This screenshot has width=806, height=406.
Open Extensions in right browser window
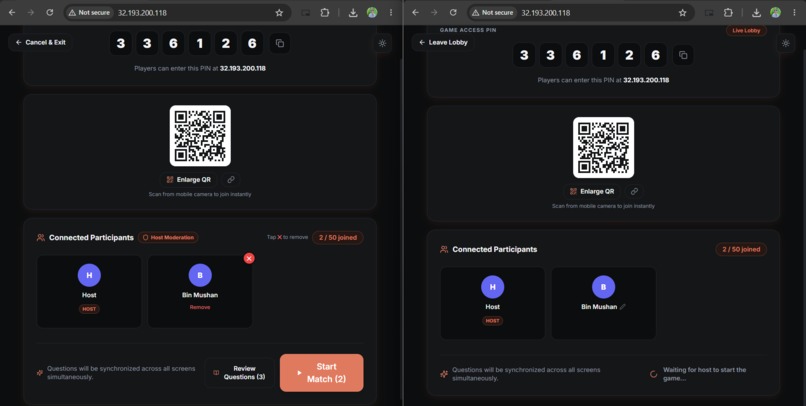tap(728, 13)
